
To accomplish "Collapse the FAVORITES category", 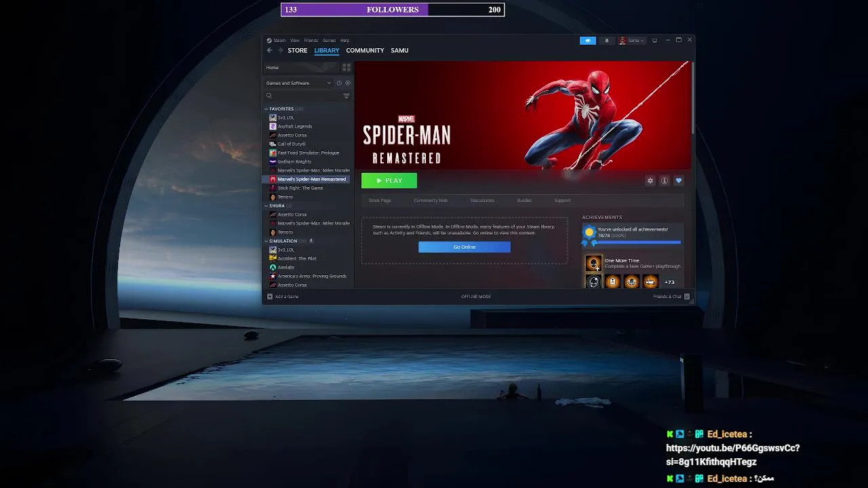I will coord(267,108).
